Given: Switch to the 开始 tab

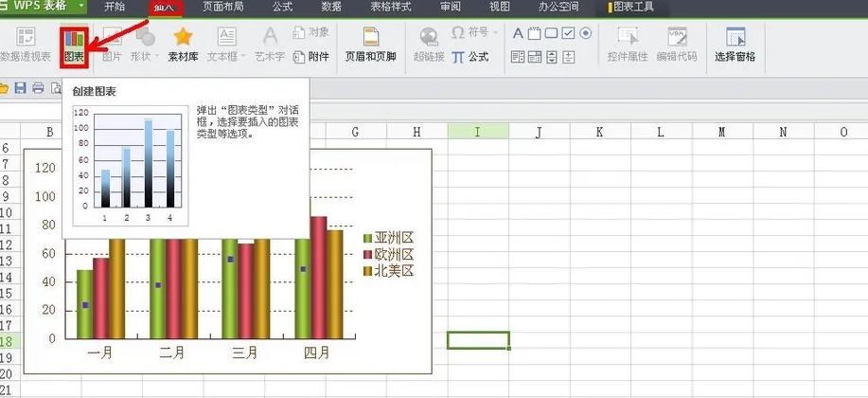Looking at the screenshot, I should 115,7.
